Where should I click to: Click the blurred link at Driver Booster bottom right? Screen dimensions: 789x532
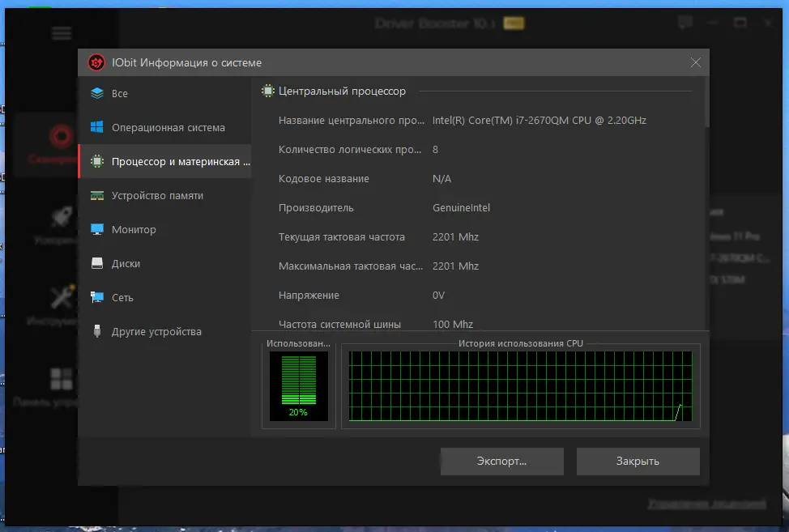pos(706,504)
